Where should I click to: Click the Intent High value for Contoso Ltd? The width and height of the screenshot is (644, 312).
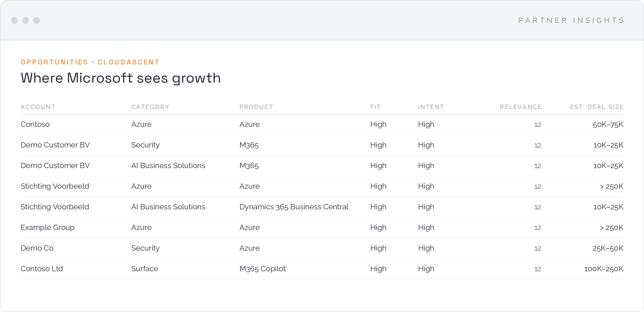click(x=426, y=269)
